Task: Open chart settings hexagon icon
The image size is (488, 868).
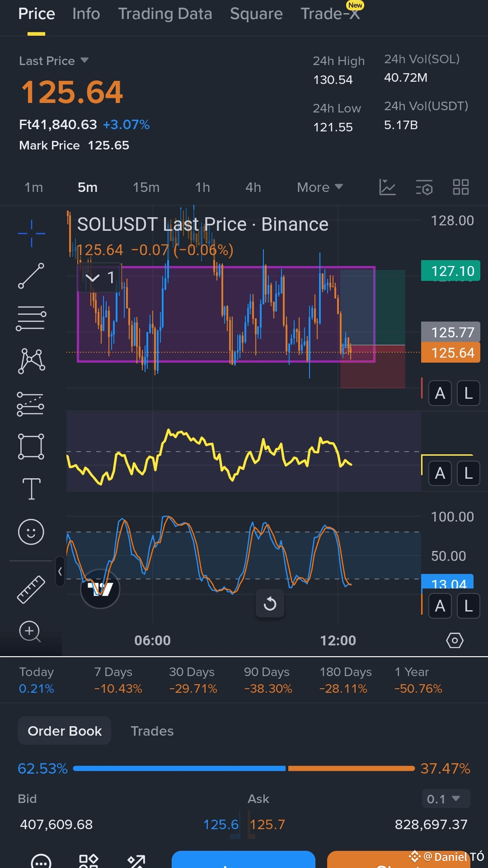Action: pyautogui.click(x=455, y=640)
